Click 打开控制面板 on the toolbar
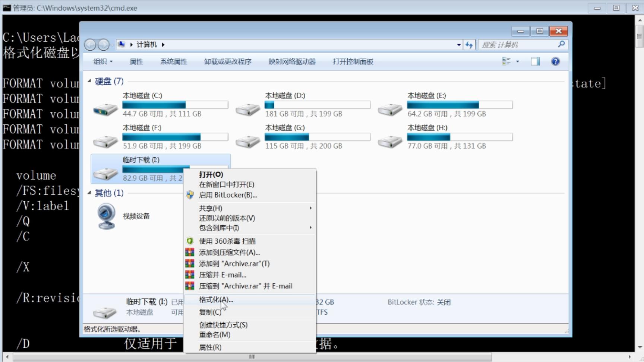This screenshot has width=644, height=362. (x=353, y=61)
